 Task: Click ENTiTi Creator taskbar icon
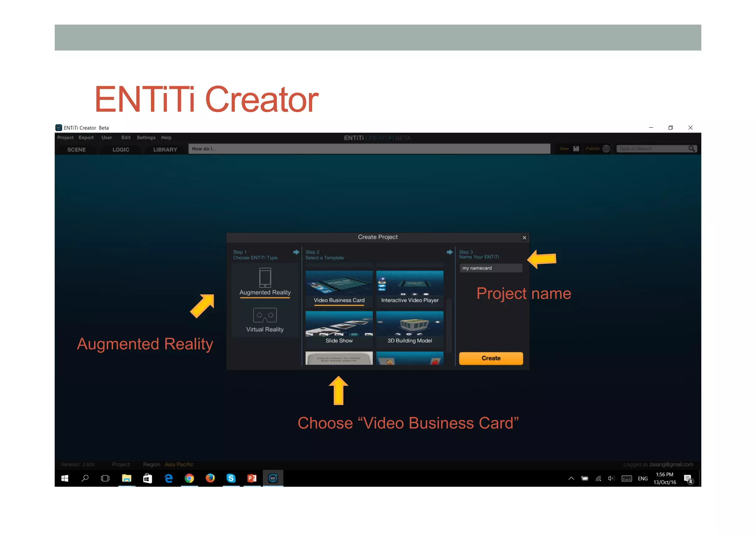click(273, 479)
